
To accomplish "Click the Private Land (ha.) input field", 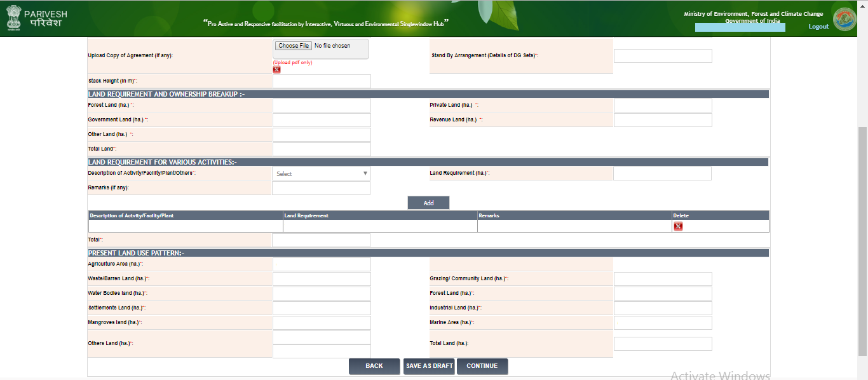I will pos(663,105).
